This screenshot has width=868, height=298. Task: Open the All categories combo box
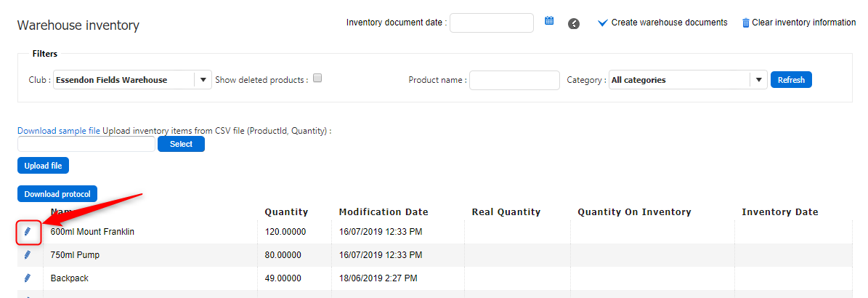click(679, 80)
